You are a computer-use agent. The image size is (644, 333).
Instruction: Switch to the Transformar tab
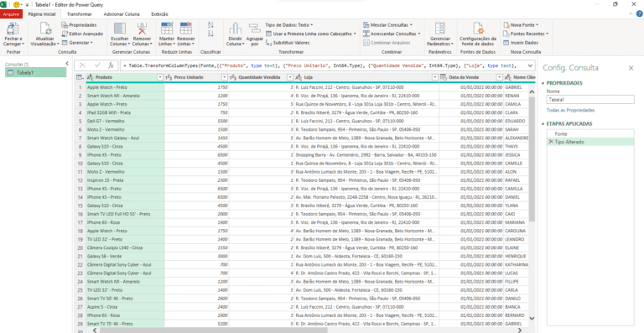80,14
